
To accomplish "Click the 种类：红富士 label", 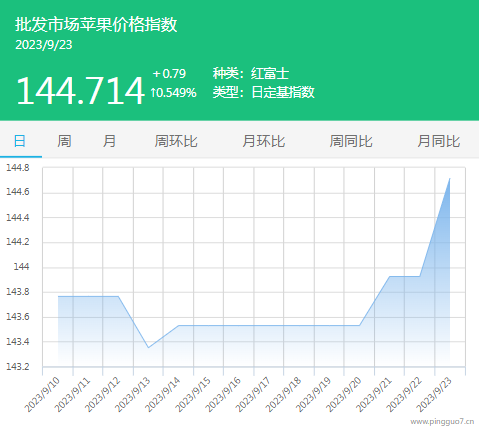I will coord(251,73).
